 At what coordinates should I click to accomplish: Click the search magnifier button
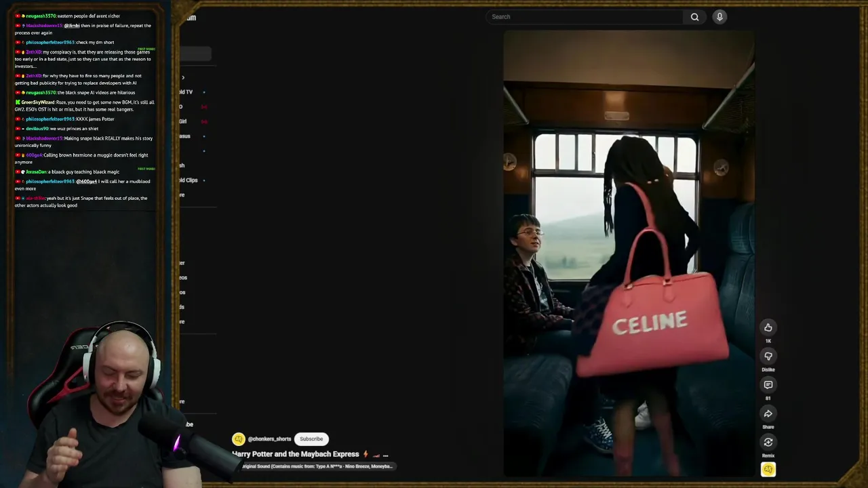694,17
